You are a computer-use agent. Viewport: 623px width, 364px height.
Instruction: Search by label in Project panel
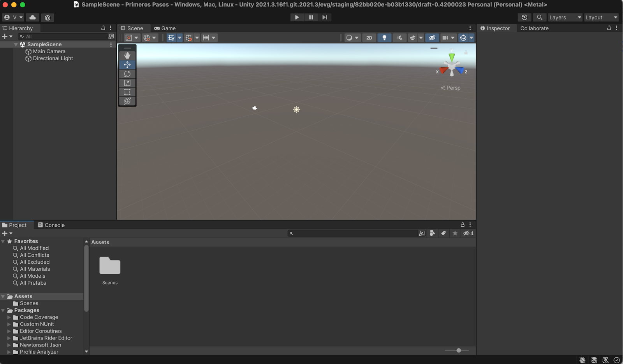pos(443,233)
